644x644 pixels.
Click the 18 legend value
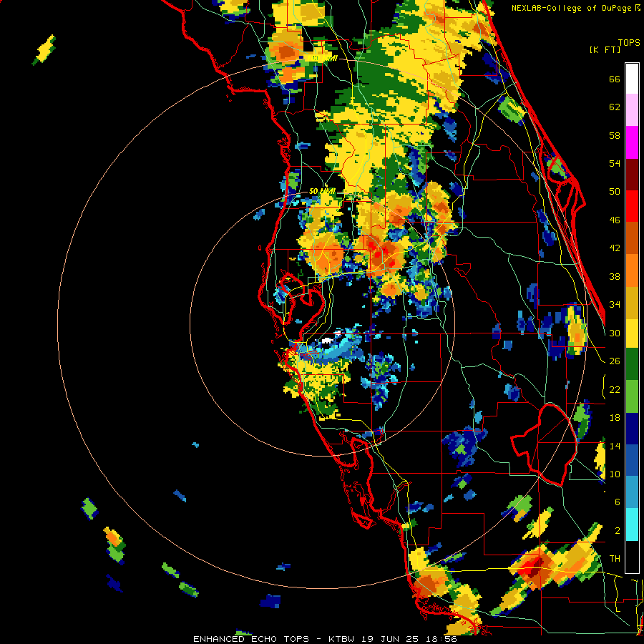click(x=615, y=418)
